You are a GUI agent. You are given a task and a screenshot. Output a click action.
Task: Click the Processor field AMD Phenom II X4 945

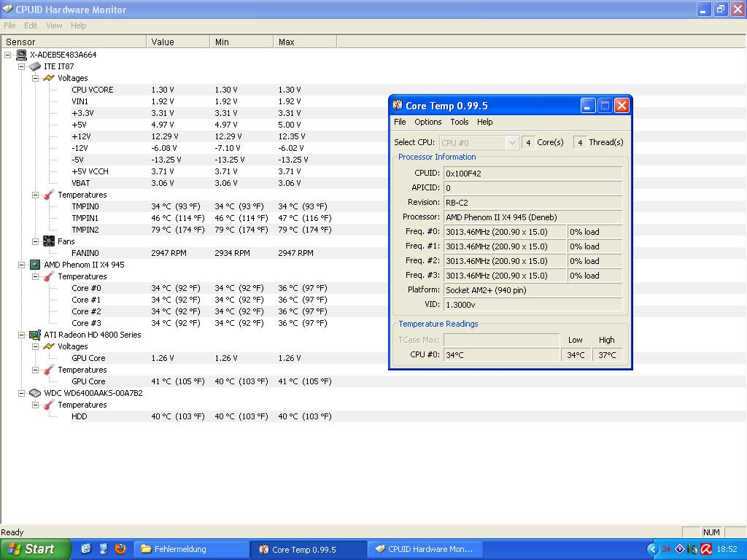533,217
